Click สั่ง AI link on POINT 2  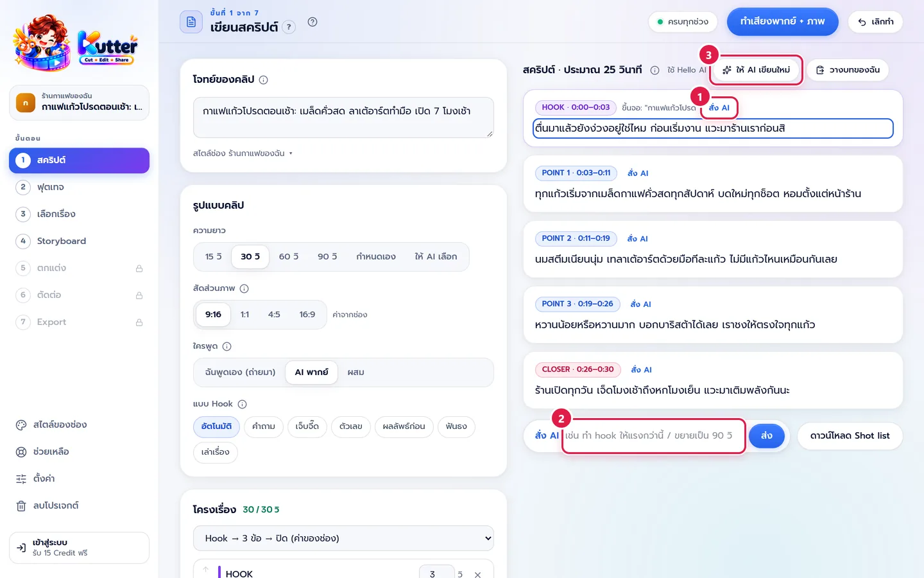coord(638,239)
